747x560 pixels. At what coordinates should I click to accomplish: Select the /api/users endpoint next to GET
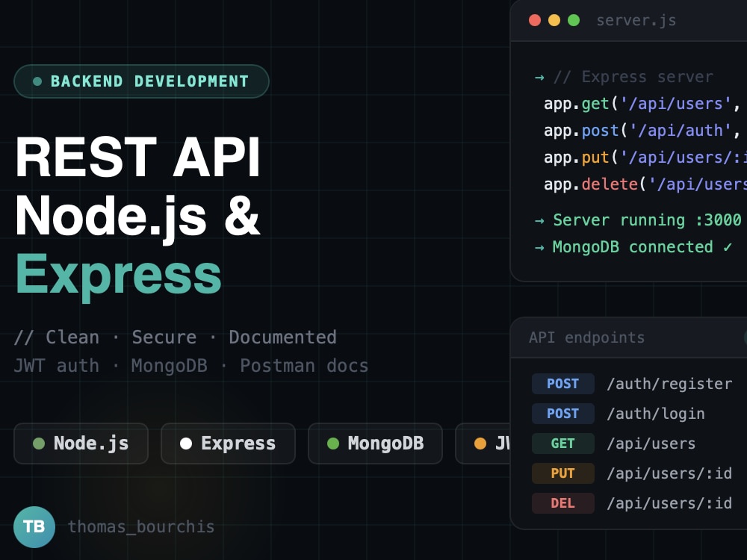tap(651, 444)
